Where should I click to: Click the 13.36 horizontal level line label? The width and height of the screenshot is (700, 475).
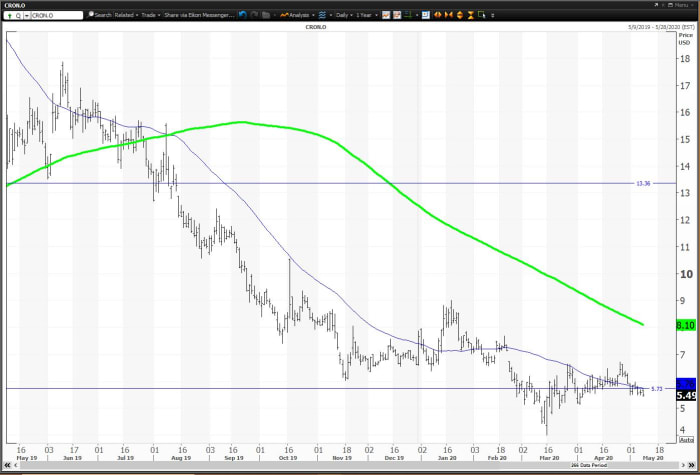tap(643, 184)
